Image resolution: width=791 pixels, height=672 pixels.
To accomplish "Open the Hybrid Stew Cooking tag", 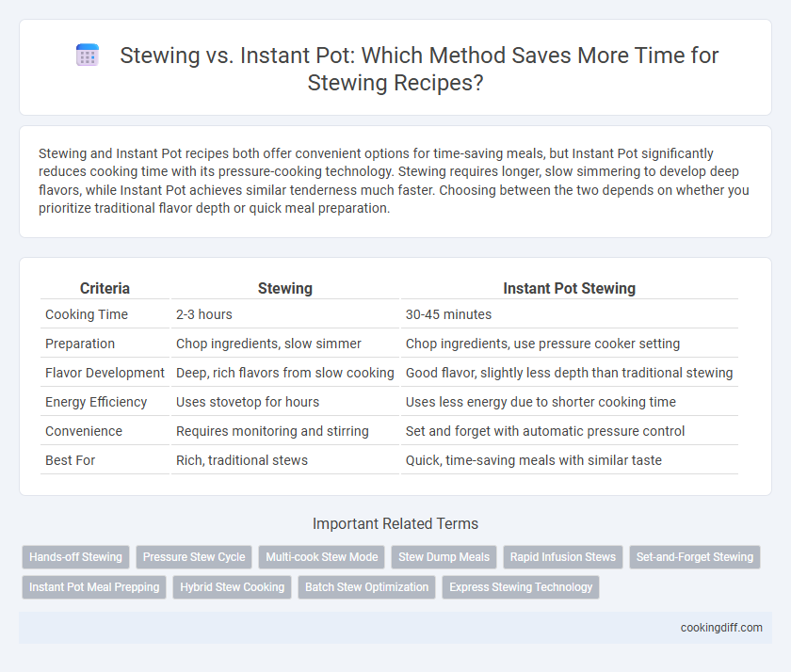I will (232, 587).
